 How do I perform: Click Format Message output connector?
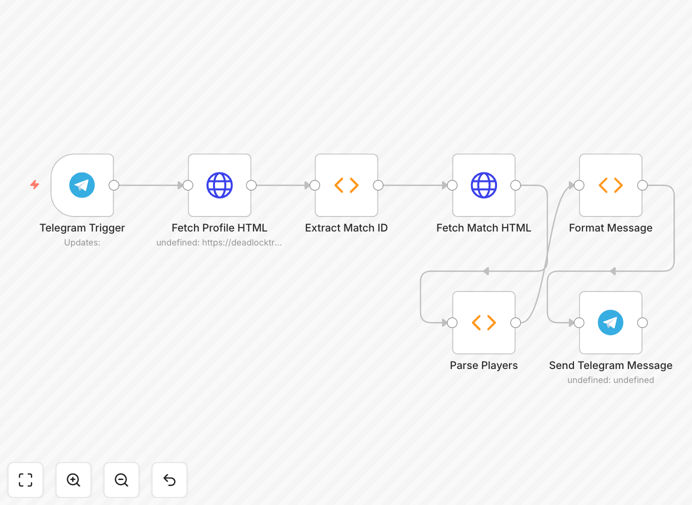643,185
